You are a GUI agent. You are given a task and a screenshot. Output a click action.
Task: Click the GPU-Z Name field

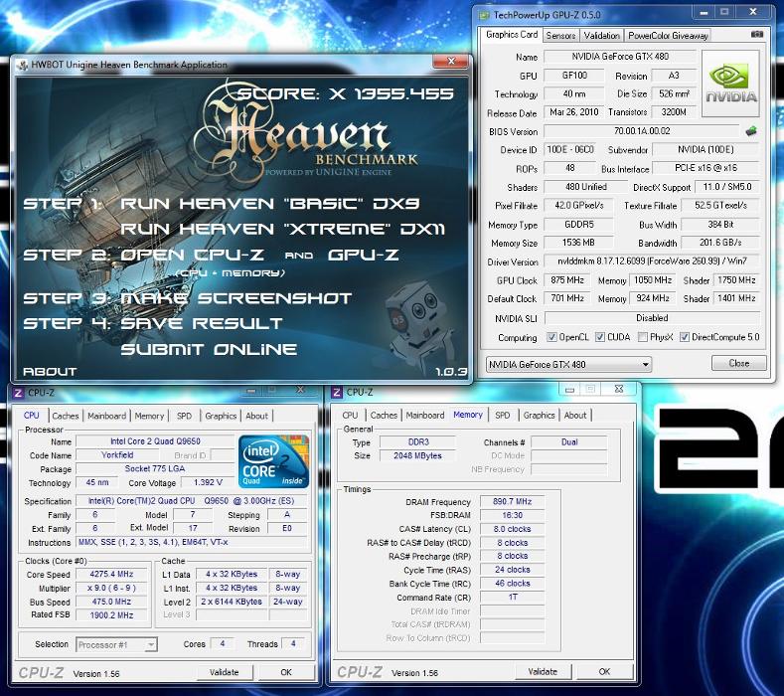click(x=619, y=57)
